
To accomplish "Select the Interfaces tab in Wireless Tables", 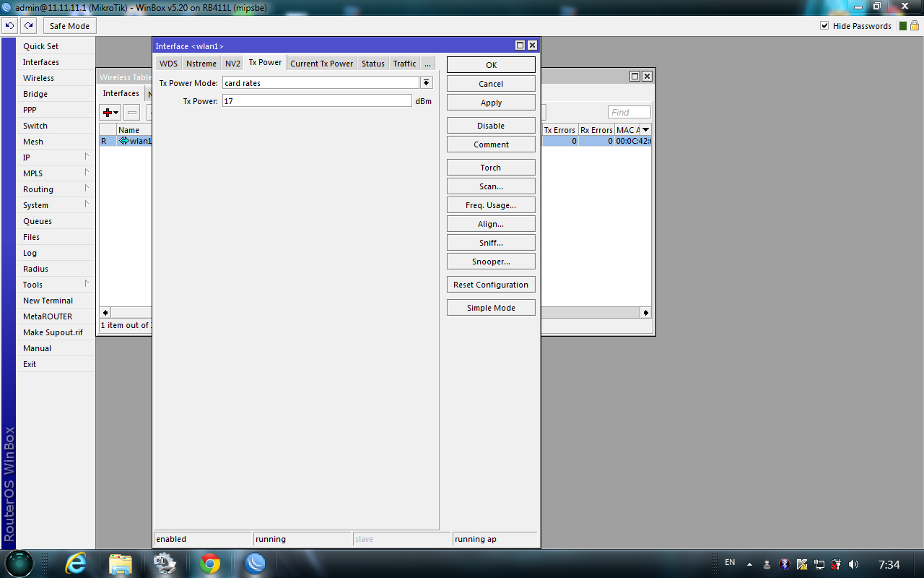I will tap(121, 93).
